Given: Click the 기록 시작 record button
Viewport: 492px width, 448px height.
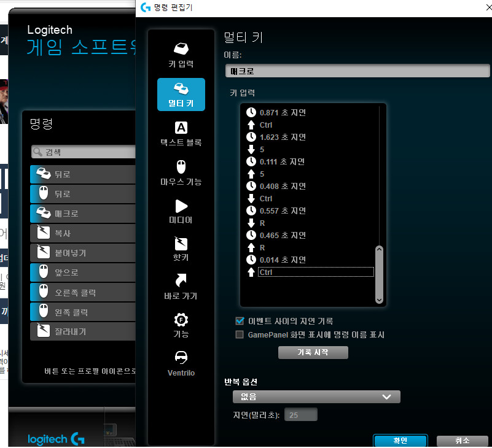Looking at the screenshot, I should click(313, 352).
